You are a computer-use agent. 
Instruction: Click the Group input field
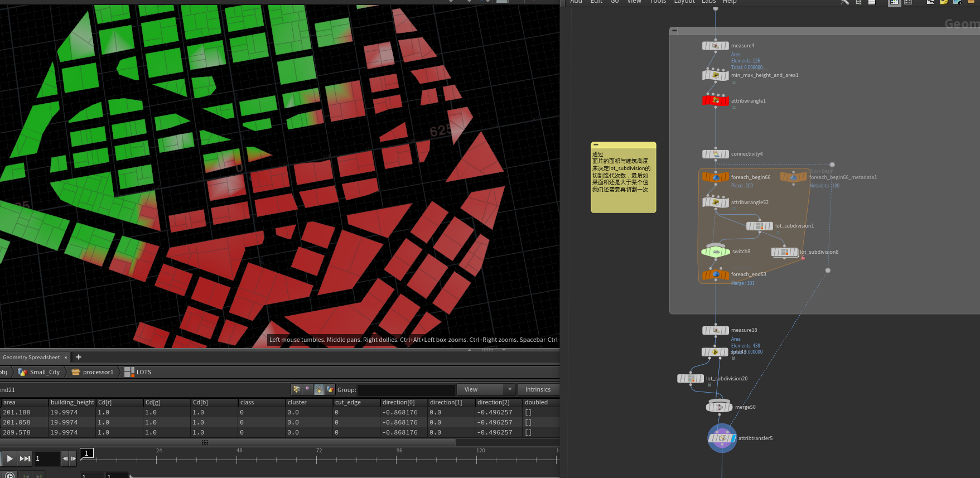406,390
